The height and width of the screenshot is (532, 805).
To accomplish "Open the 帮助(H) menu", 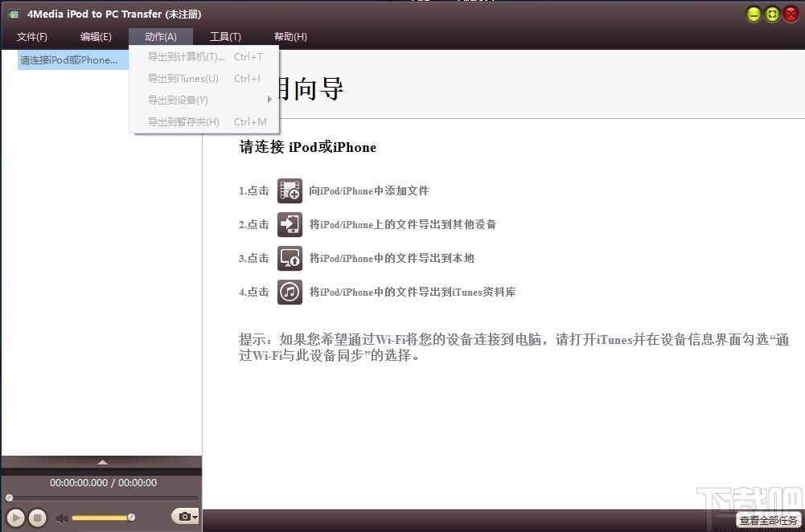I will pyautogui.click(x=290, y=37).
